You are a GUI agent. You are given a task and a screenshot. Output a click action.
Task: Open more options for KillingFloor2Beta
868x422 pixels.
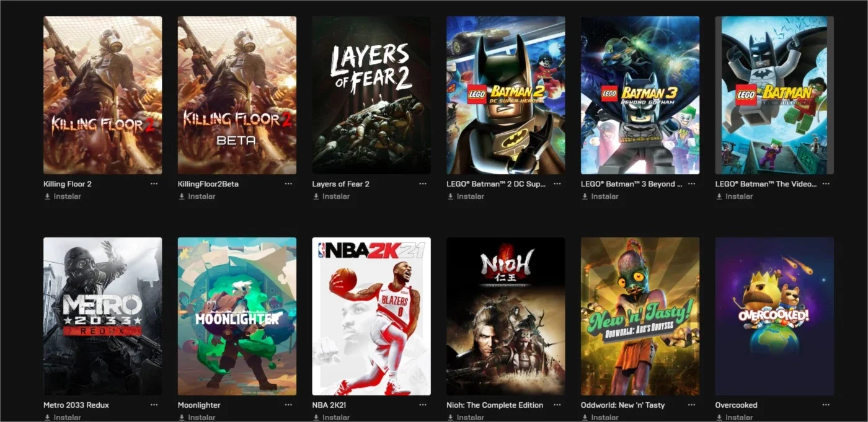pyautogui.click(x=288, y=184)
